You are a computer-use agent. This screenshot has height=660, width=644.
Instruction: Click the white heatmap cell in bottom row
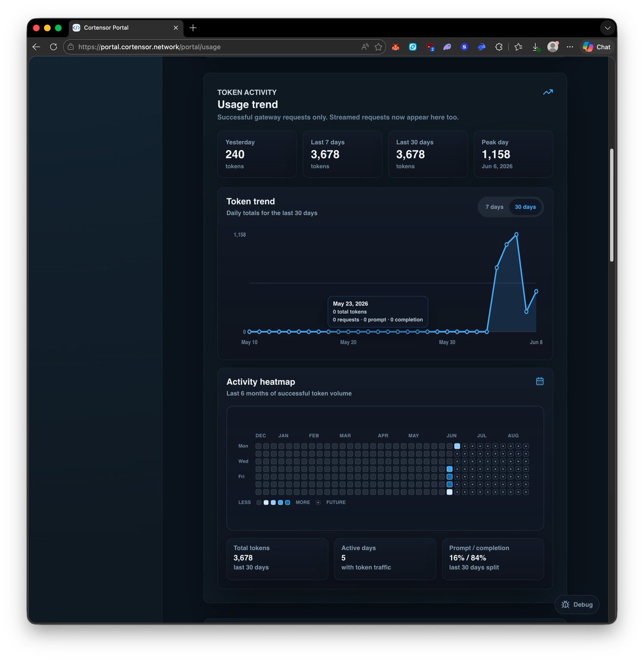(449, 492)
